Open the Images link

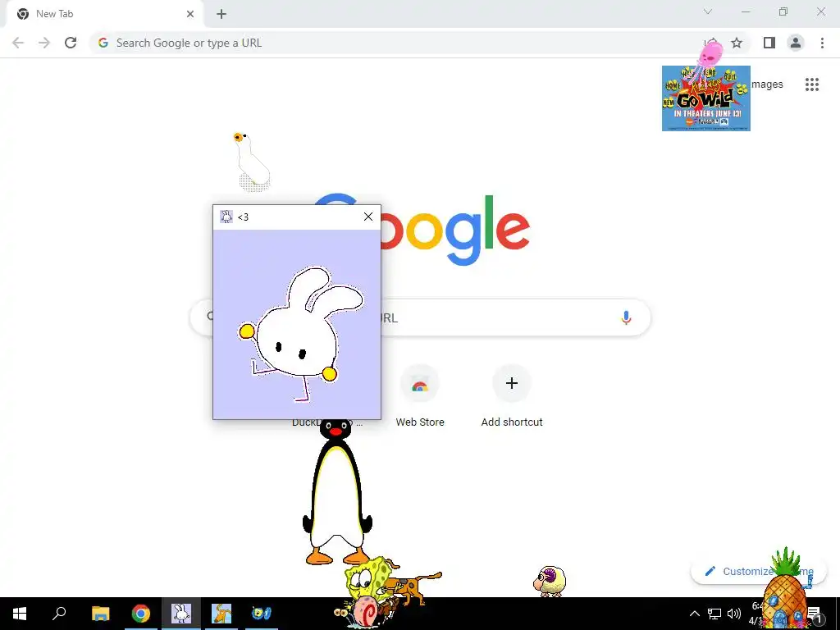(767, 84)
